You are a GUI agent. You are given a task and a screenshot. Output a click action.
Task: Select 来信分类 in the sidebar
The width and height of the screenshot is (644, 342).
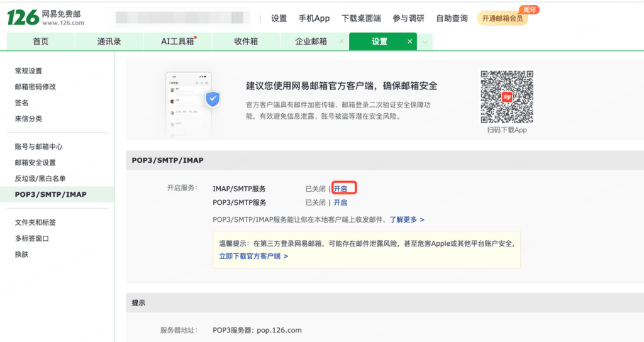coord(28,119)
